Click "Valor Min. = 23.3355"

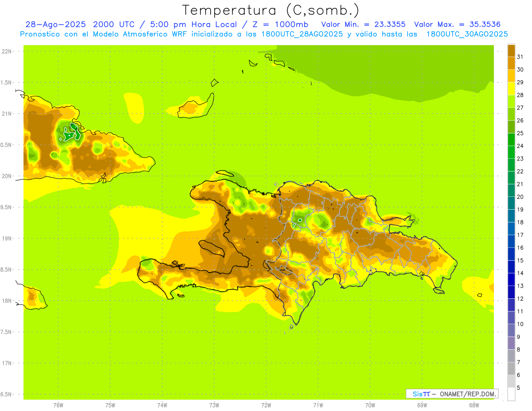(x=363, y=24)
